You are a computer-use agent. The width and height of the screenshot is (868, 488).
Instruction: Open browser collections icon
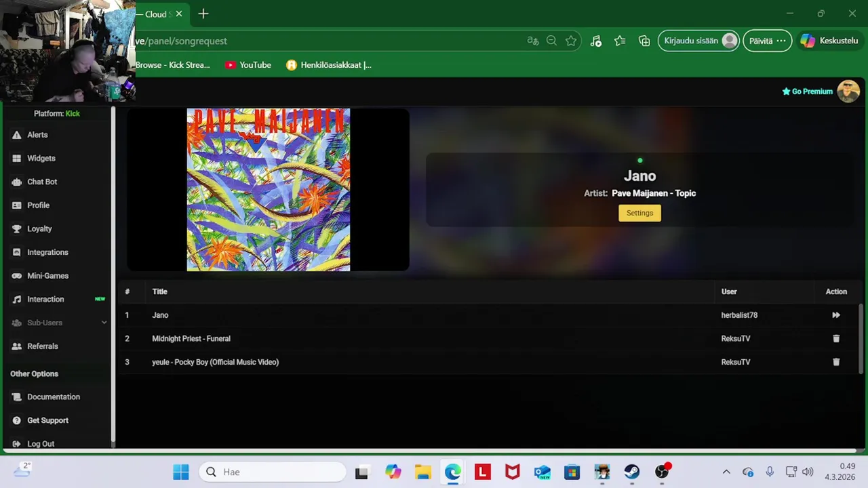[644, 41]
